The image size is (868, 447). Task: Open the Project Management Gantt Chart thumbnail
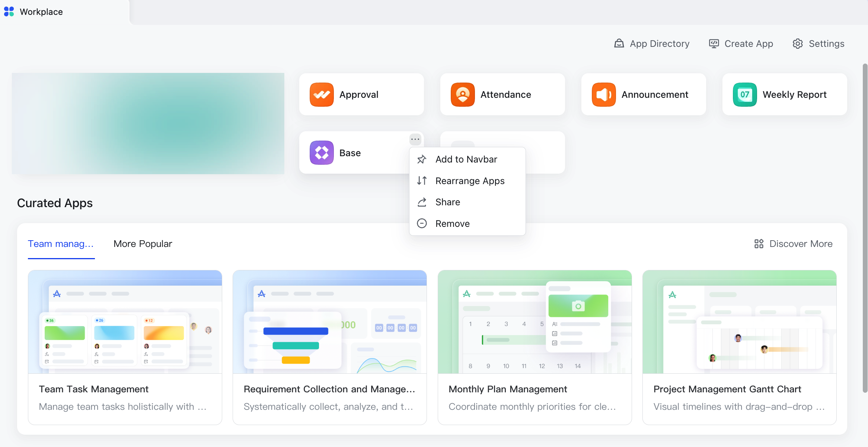click(740, 322)
